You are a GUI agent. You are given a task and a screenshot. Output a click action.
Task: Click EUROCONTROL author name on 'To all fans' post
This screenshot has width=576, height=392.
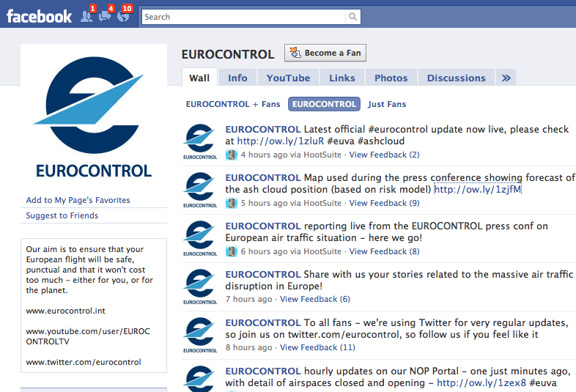263,322
